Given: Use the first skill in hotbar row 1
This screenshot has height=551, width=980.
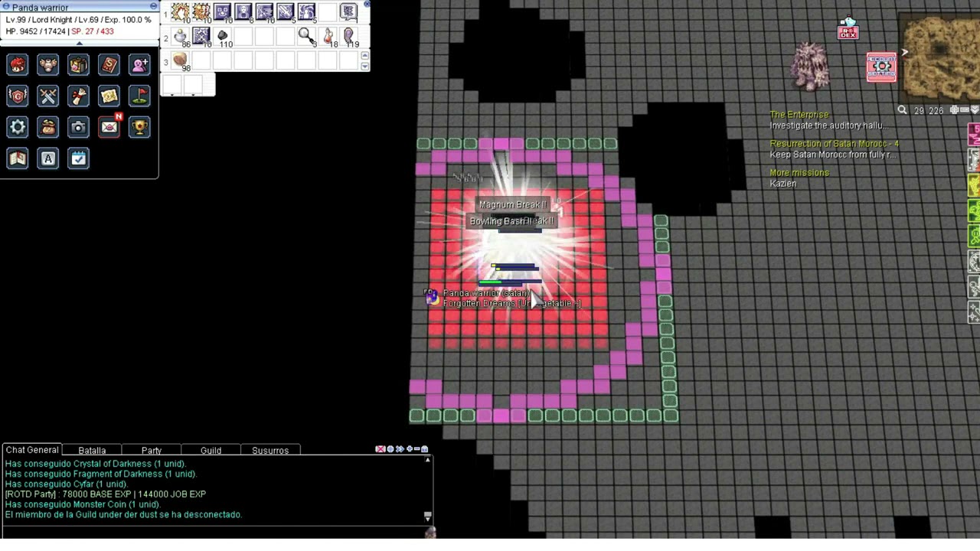Looking at the screenshot, I should tap(180, 12).
